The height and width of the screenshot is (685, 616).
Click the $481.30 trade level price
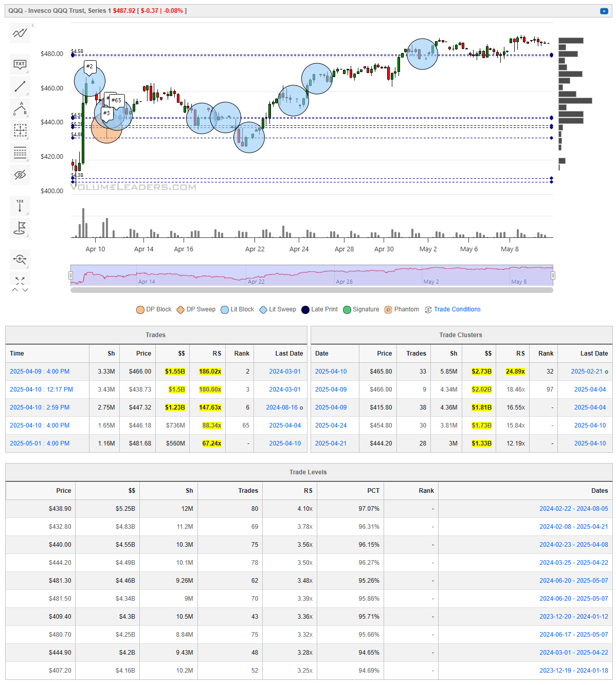click(x=60, y=581)
